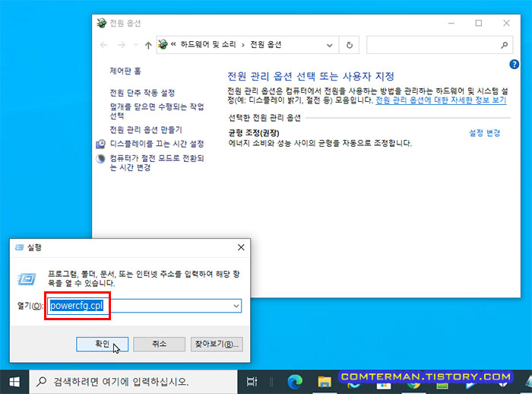Refresh the Power Options window

coord(349,45)
